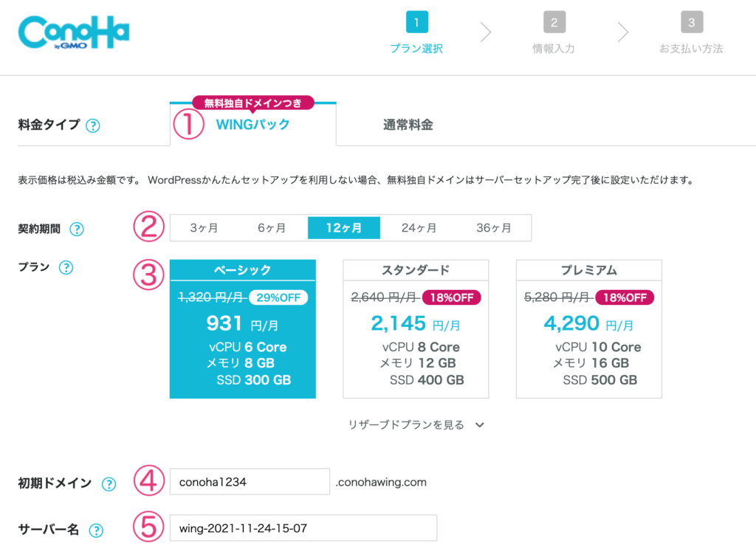Click step 3 お支払い方法 indicator
Screen dimensions: 756x552
(x=691, y=32)
